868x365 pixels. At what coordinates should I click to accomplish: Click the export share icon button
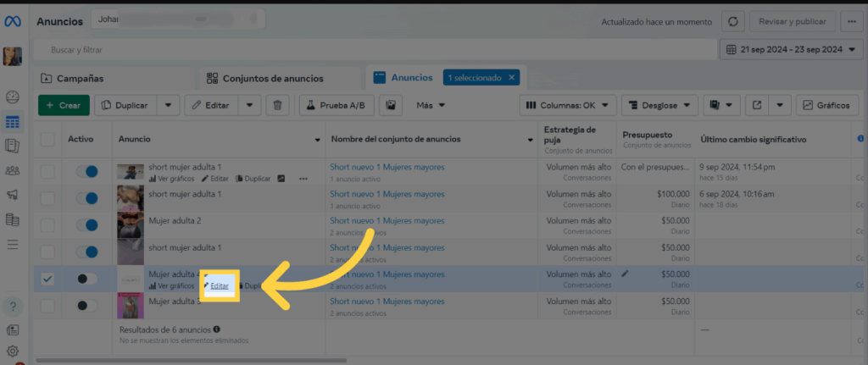point(757,106)
